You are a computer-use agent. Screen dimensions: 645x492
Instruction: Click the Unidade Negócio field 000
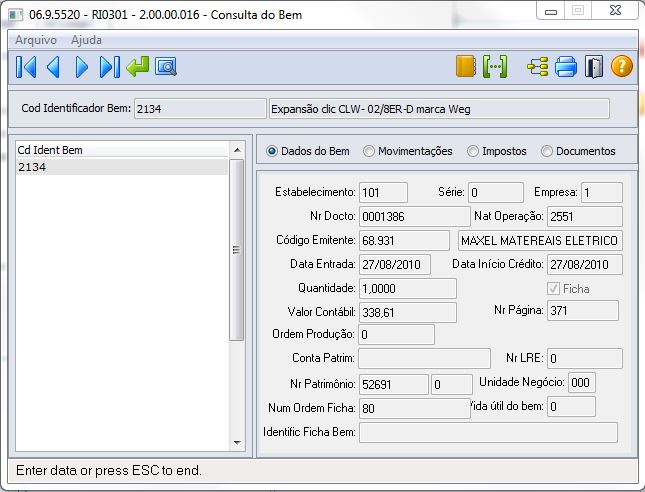(x=582, y=383)
